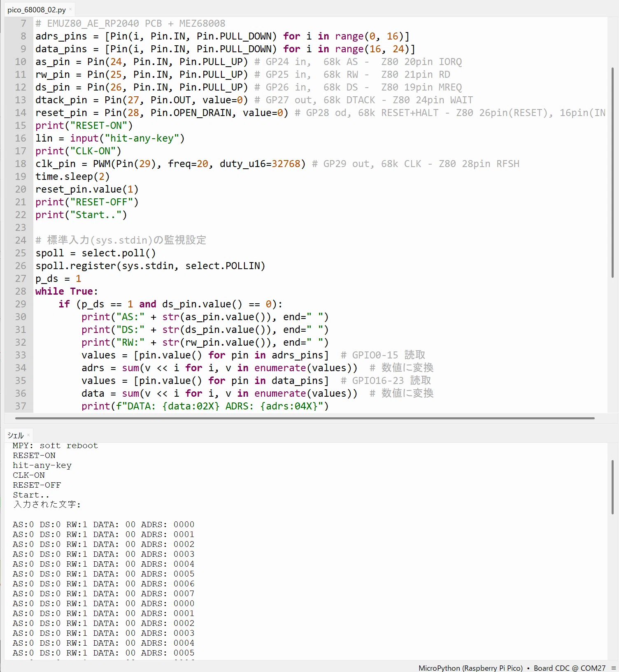The height and width of the screenshot is (672, 619).
Task: Click the spoll.register(sys.stdin, select.POLLIN) line
Action: (150, 266)
